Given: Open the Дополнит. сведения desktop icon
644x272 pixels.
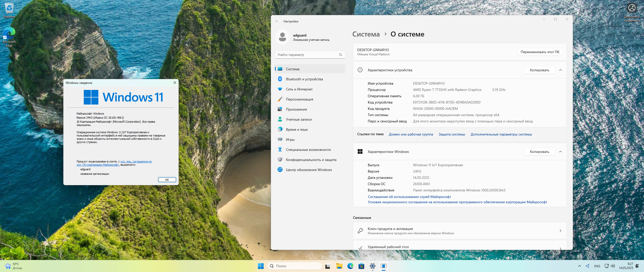Looking at the screenshot, I should [x=632, y=12].
